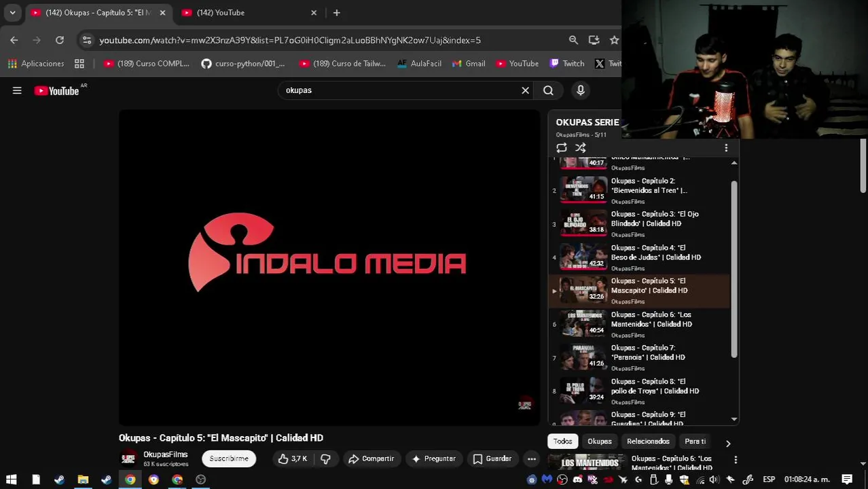The height and width of the screenshot is (489, 868).
Task: Show more filter chips with right chevron
Action: tap(728, 443)
